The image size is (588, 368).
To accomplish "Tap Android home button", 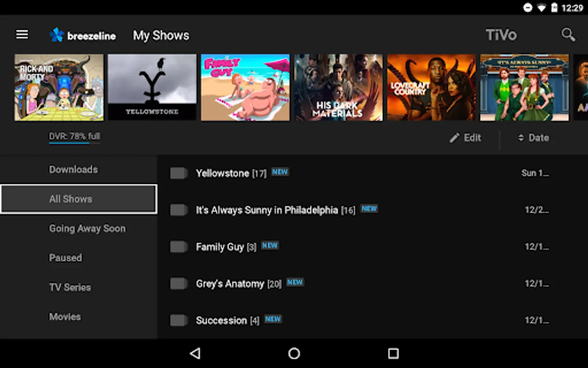I will click(294, 353).
